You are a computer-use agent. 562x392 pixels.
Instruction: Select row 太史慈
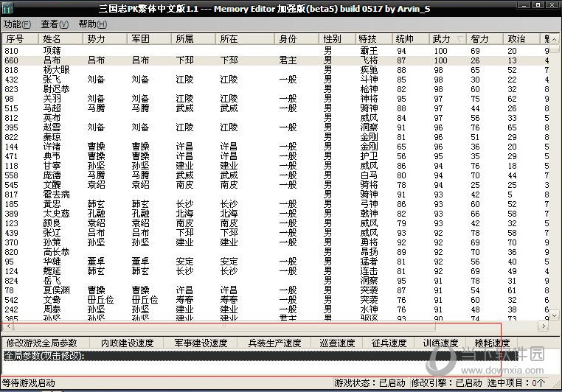pos(276,214)
